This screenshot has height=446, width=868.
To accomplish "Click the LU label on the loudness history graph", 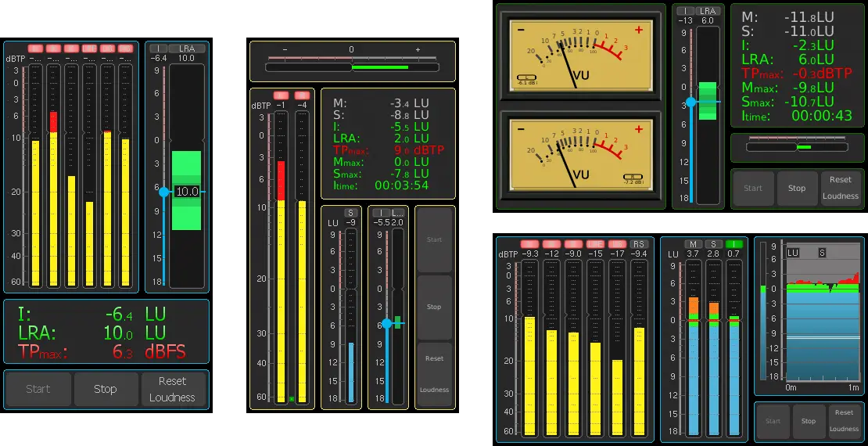I will click(793, 253).
